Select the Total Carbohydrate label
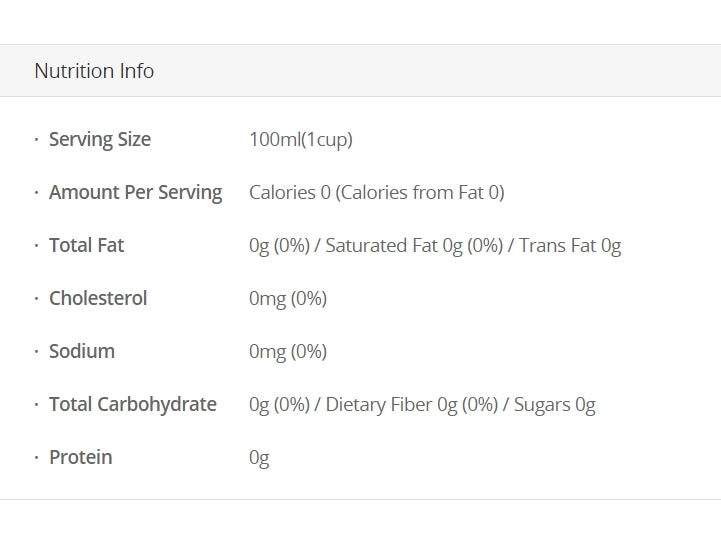 pos(132,405)
